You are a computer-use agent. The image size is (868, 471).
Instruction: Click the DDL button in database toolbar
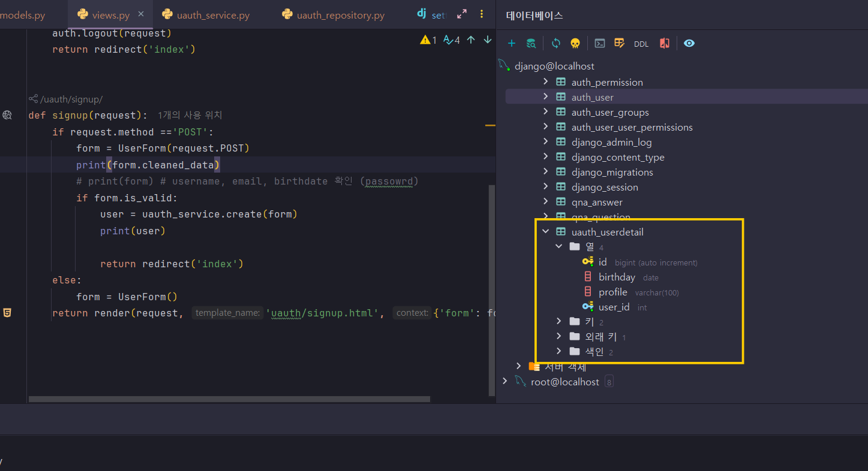coord(641,44)
